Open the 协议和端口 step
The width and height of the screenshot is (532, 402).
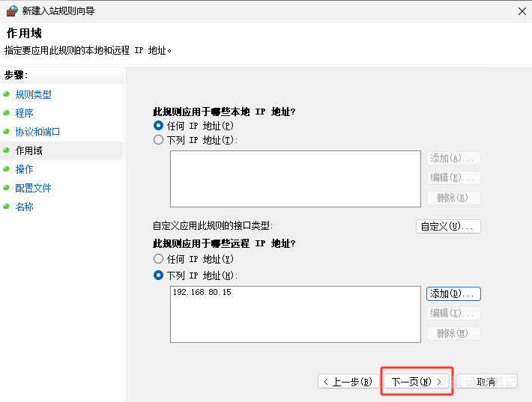point(38,132)
